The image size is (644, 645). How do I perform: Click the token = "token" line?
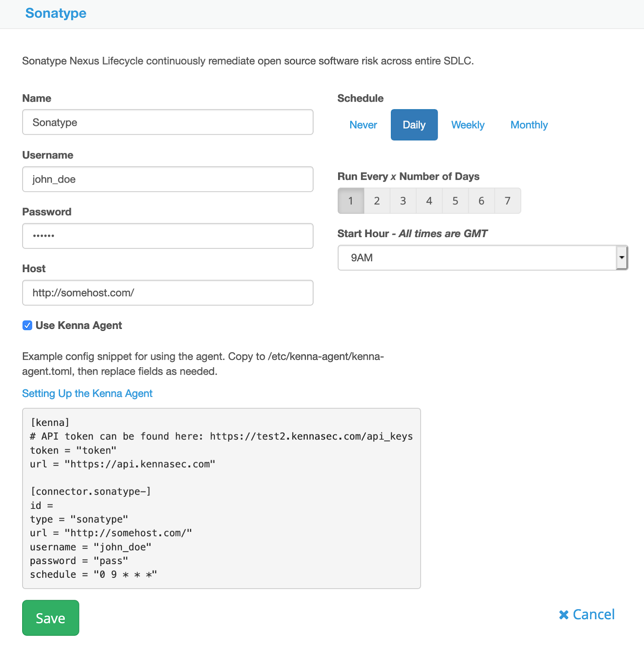pos(73,450)
